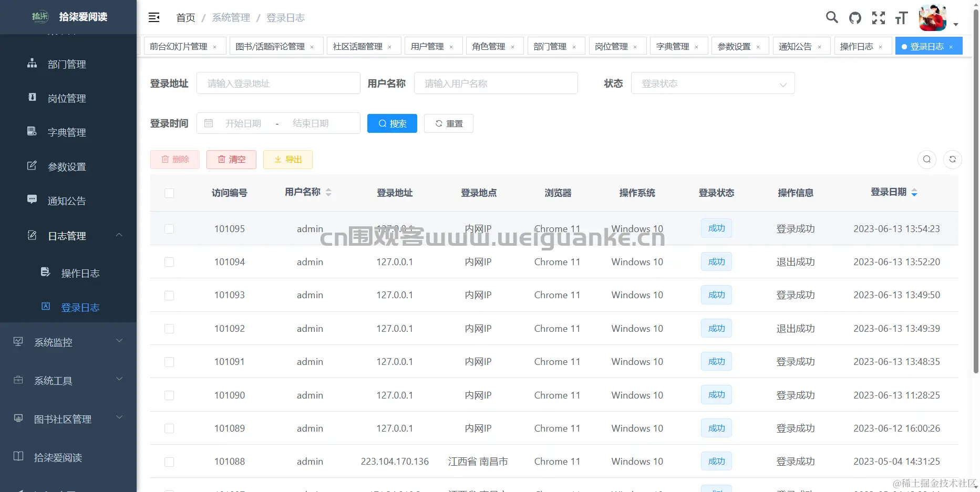
Task: Click the 图书社区管理 sidebar icon
Action: tap(18, 418)
